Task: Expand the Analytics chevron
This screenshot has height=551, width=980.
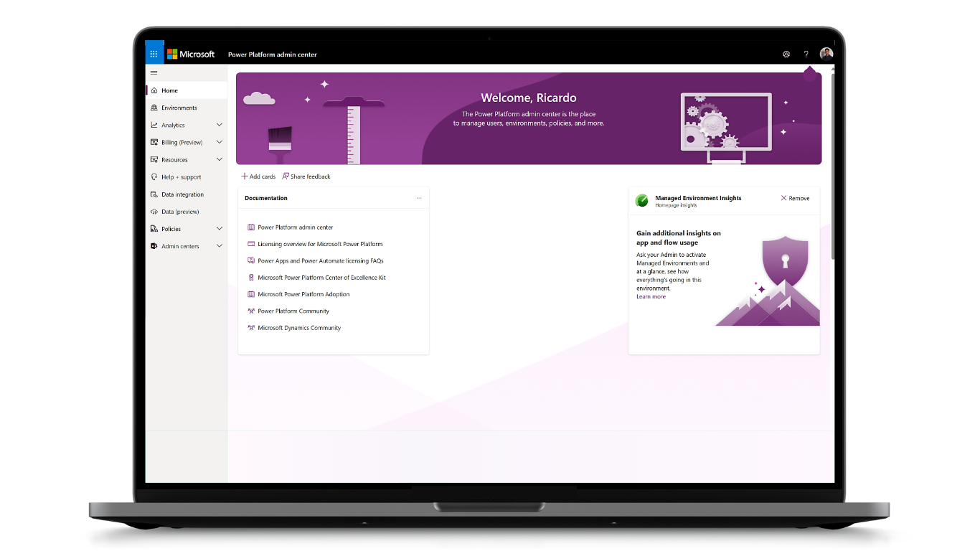Action: 220,125
